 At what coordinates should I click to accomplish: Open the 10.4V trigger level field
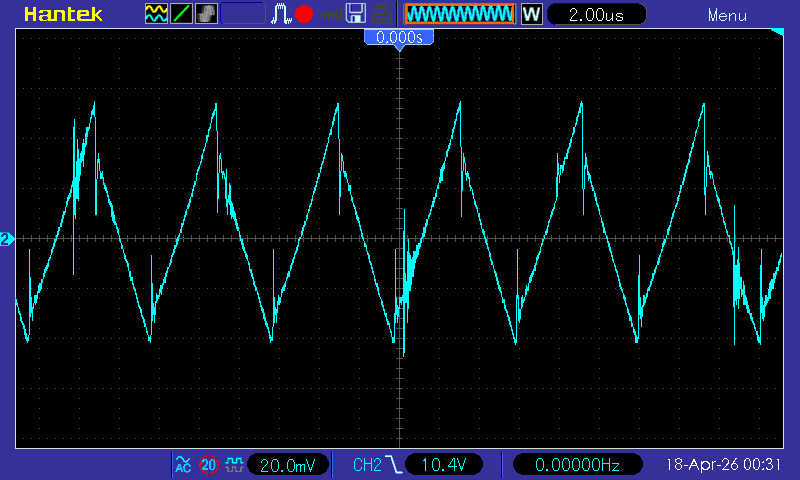tap(443, 465)
